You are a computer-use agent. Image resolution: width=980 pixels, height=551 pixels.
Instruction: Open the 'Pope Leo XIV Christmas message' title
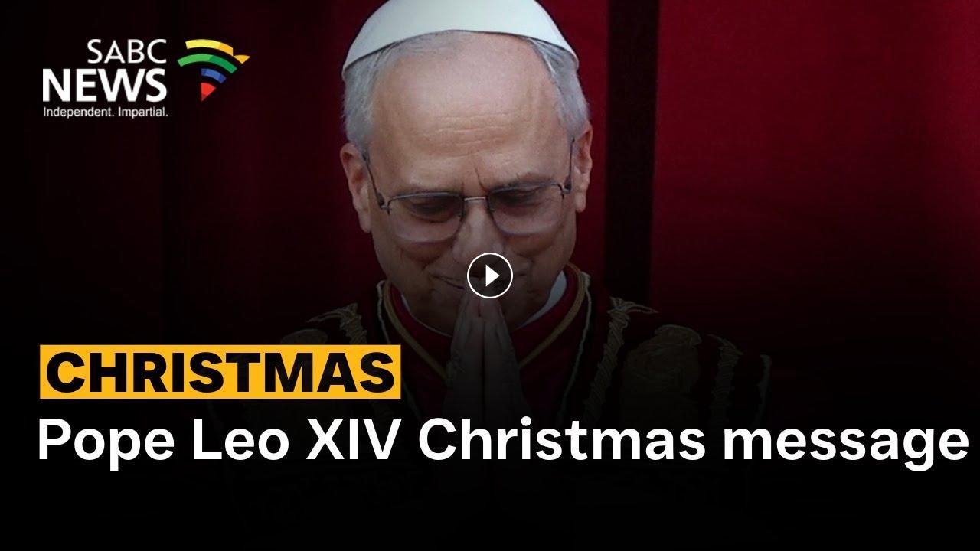coord(503,443)
